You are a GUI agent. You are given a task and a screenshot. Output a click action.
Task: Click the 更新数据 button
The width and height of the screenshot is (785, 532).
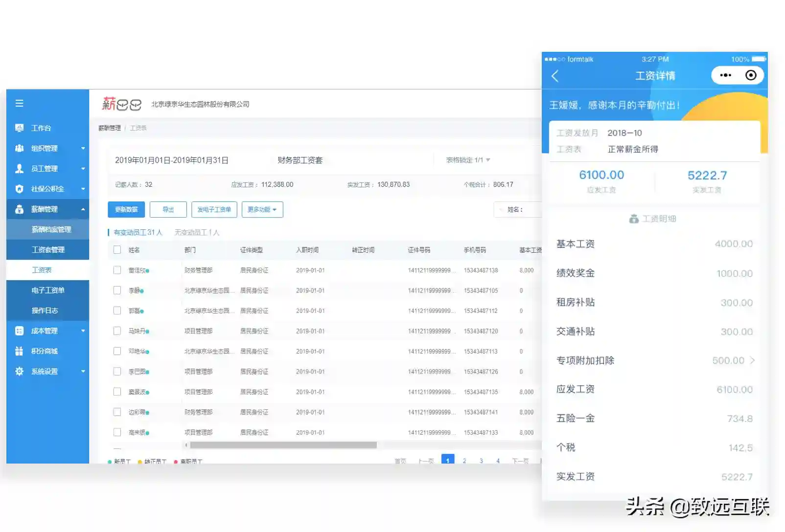click(126, 210)
